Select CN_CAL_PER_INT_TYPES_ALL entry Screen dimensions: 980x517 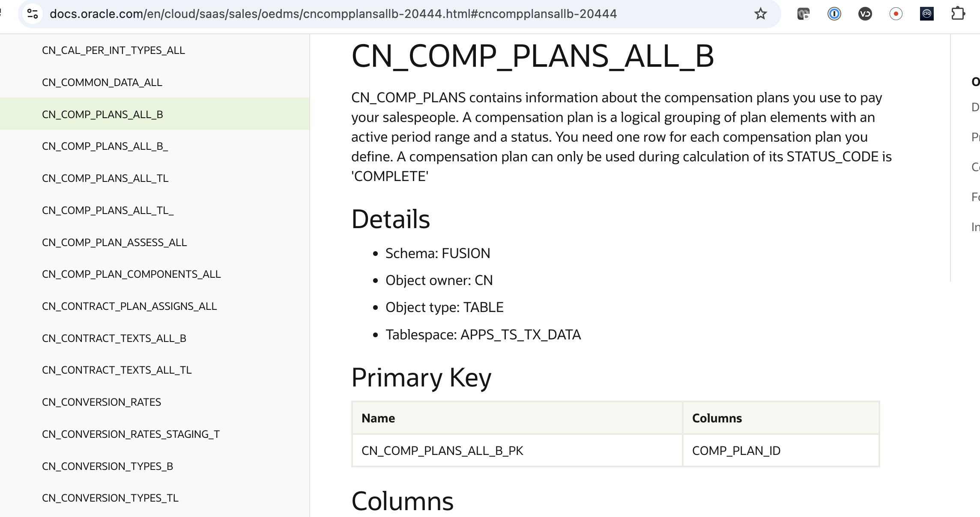point(113,50)
